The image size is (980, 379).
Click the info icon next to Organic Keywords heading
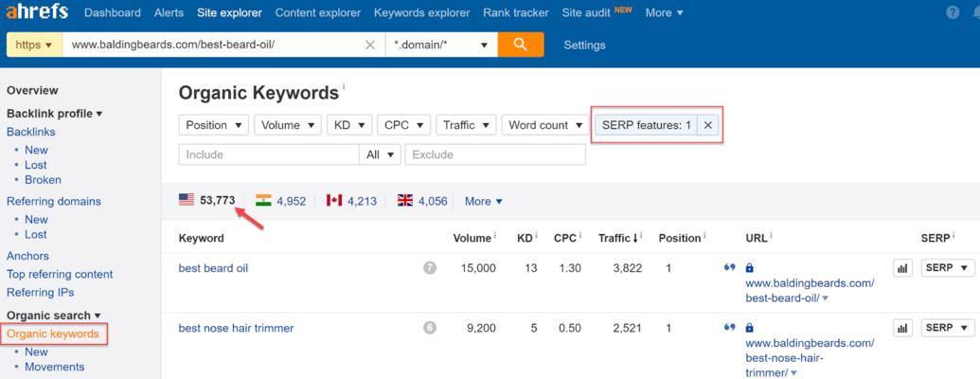[x=344, y=87]
